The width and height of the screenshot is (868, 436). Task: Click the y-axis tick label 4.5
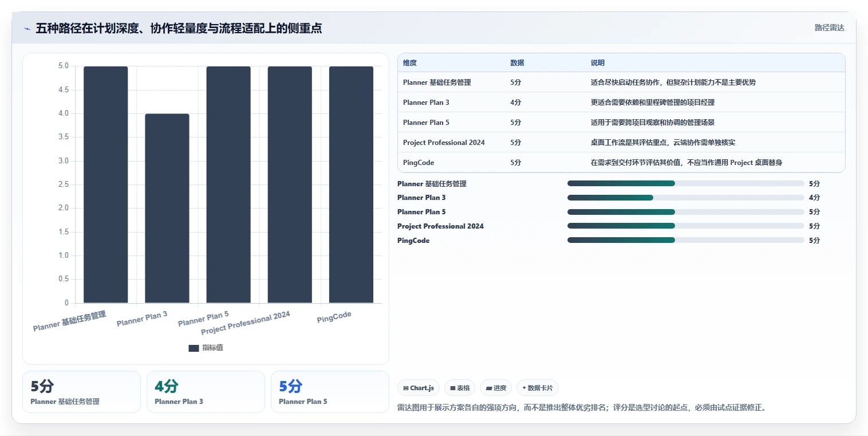coord(64,90)
